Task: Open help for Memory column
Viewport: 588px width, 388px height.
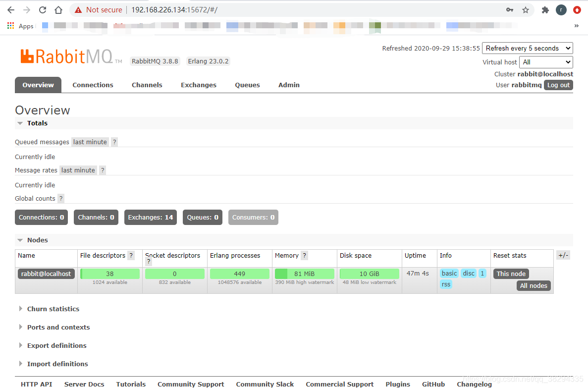Action: pos(305,255)
